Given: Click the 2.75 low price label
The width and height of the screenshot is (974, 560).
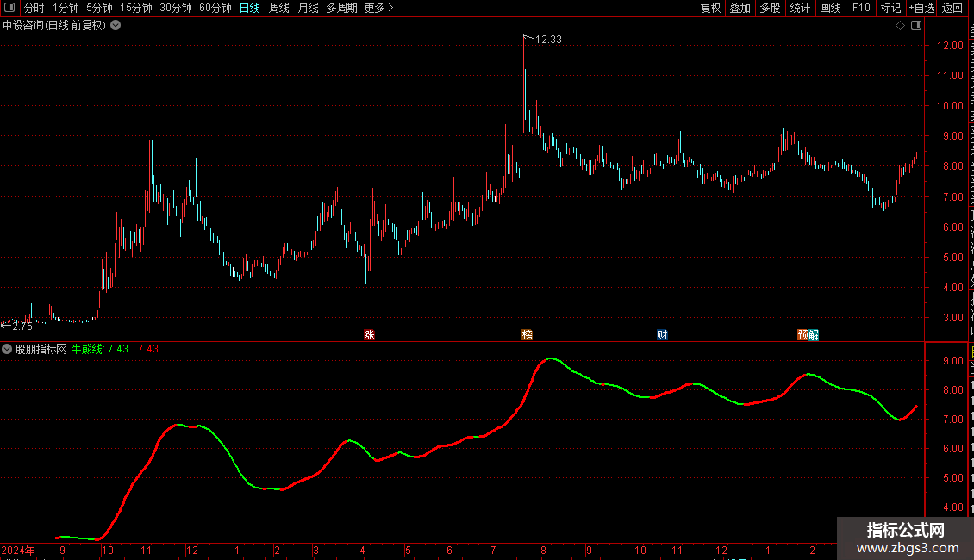Looking at the screenshot, I should point(22,326).
